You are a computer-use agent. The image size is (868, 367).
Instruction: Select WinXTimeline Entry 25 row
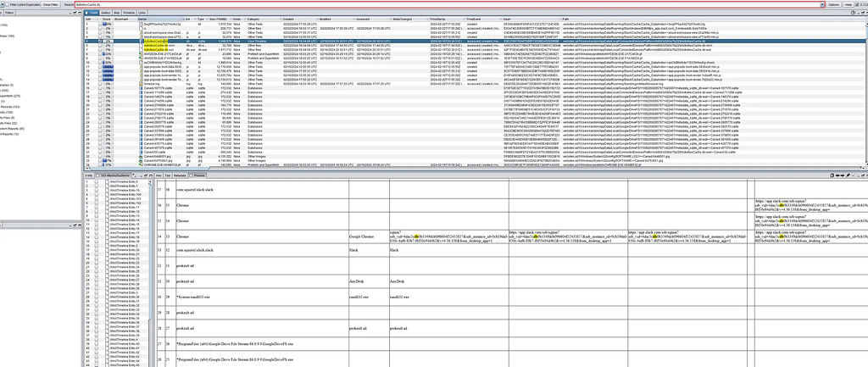118,271
